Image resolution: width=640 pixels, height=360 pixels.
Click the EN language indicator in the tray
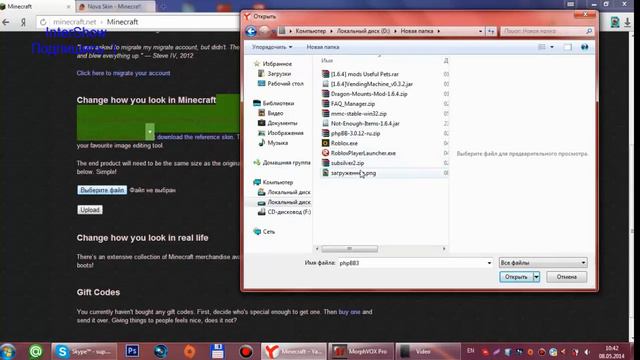coord(471,351)
